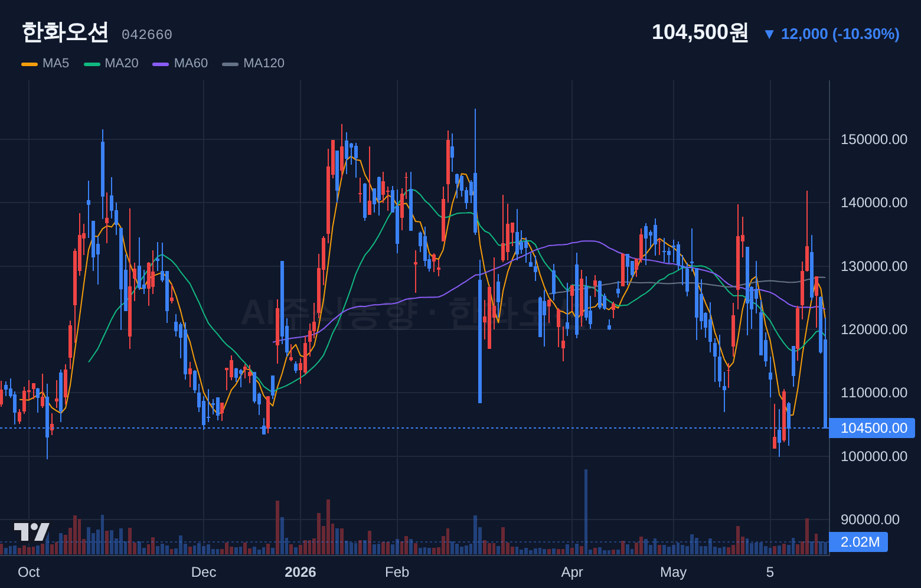Click the MA20 legend label
This screenshot has width=921, height=588.
click(122, 63)
